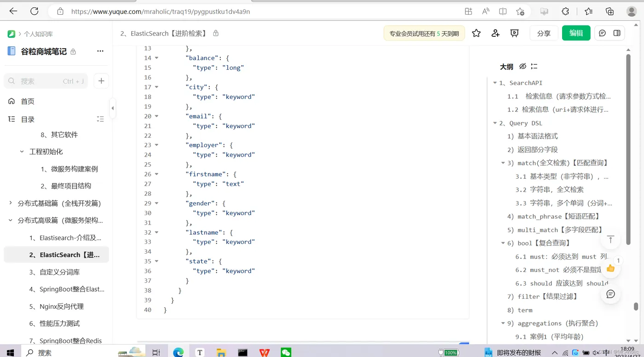
Task: Open File Explorer from taskbar
Action: [221, 352]
